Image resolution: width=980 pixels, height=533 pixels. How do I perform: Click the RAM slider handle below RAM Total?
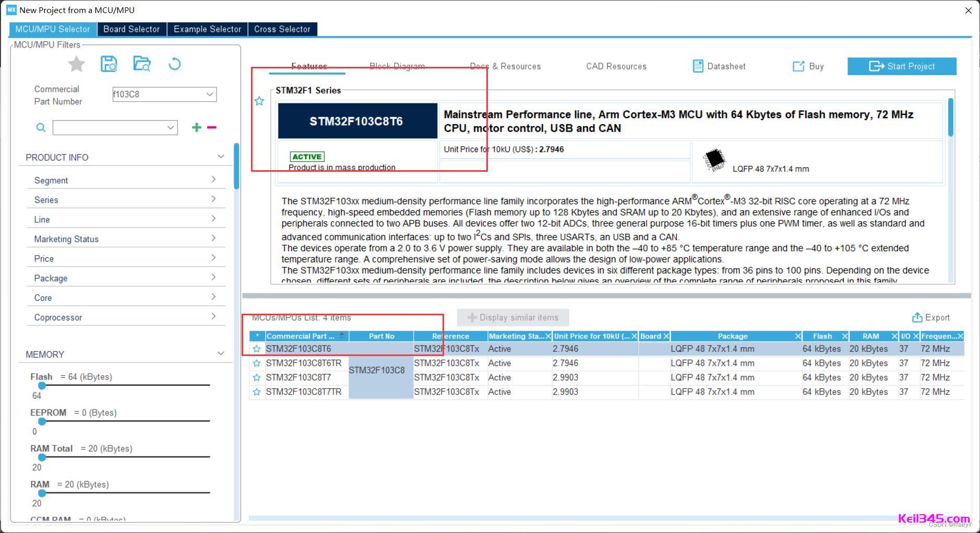click(x=42, y=493)
